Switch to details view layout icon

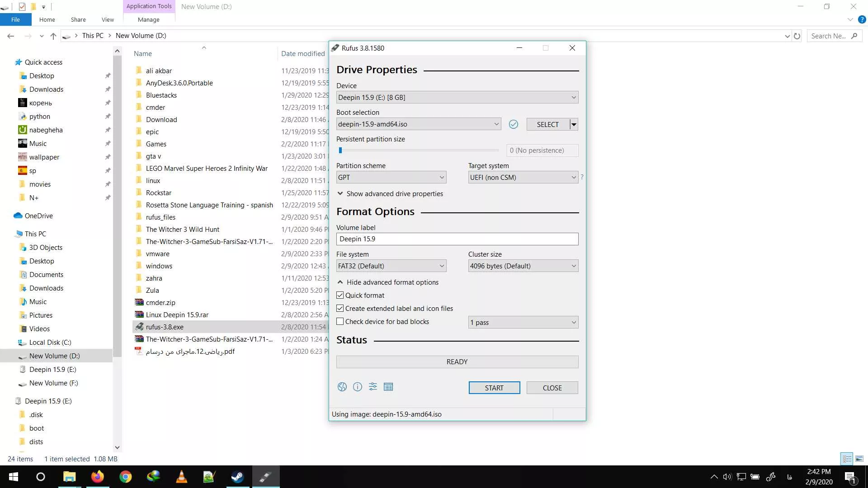(x=847, y=459)
